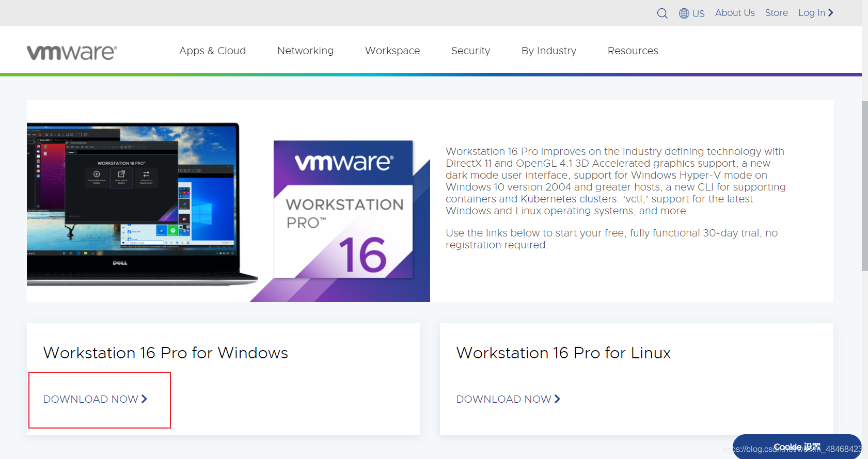Download Workstation 16 Pro for Linux
Image resolution: width=868 pixels, height=459 pixels.
click(x=509, y=399)
